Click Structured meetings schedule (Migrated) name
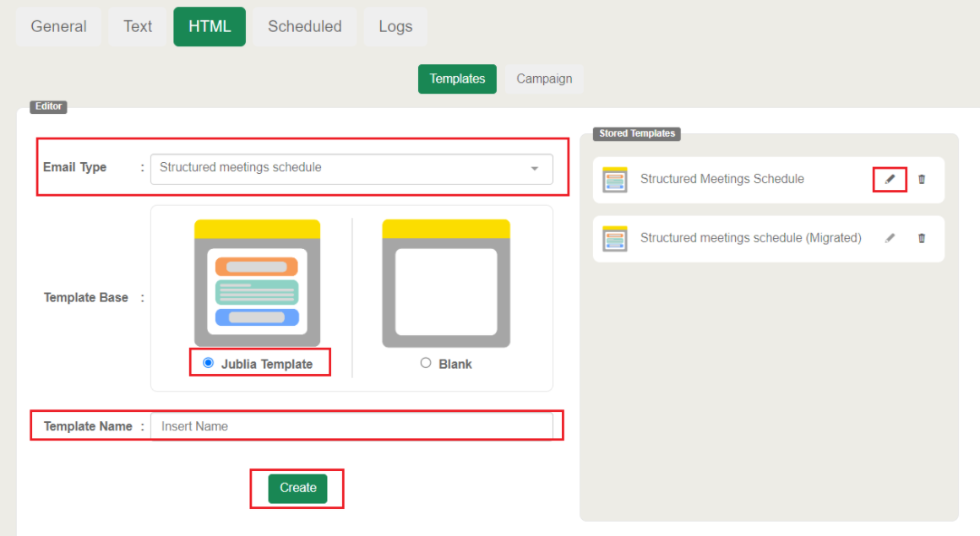This screenshot has width=980, height=536. 750,238
